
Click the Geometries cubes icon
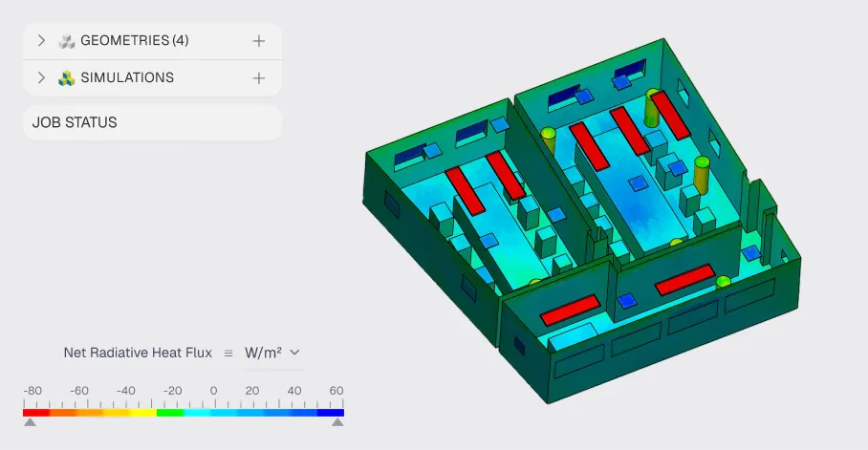(66, 41)
